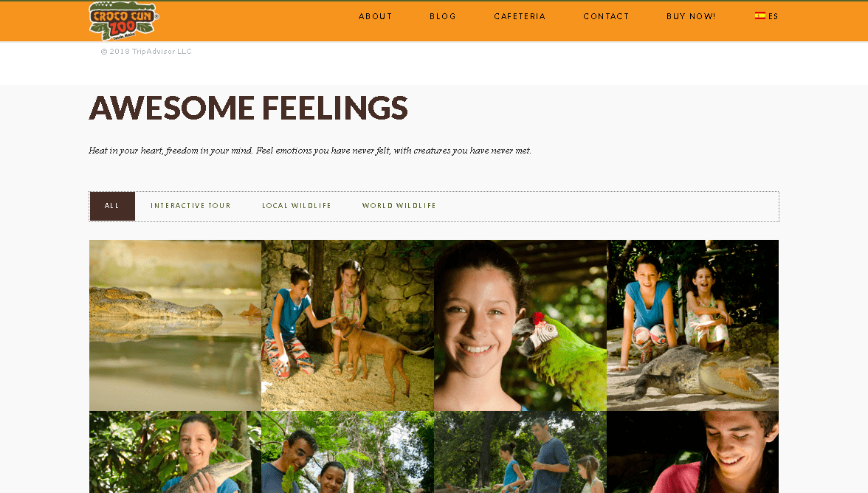868x493 pixels.
Task: Switch language to ES
Action: (767, 16)
